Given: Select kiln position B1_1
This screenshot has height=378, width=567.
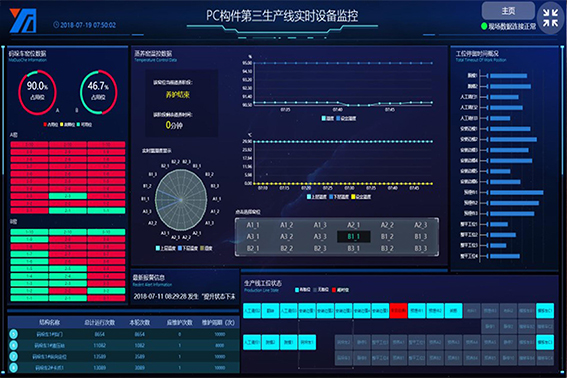Looking at the screenshot, I should (353, 237).
